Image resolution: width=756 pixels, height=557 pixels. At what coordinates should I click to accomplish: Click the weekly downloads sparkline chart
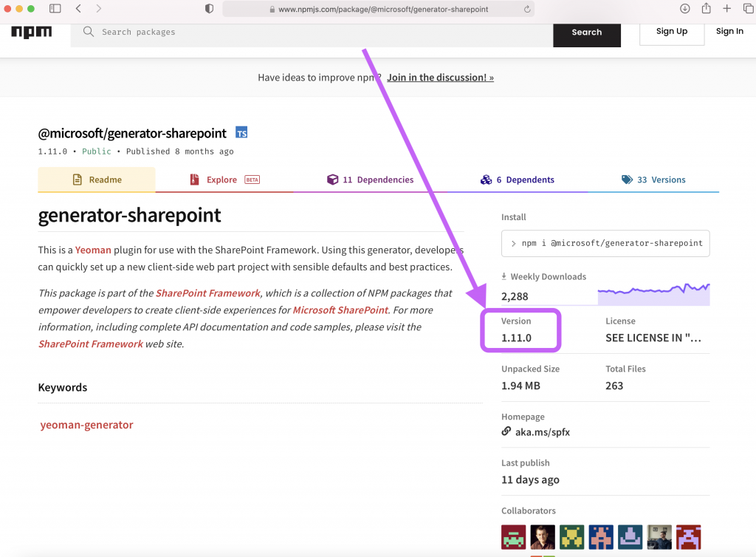(x=654, y=294)
